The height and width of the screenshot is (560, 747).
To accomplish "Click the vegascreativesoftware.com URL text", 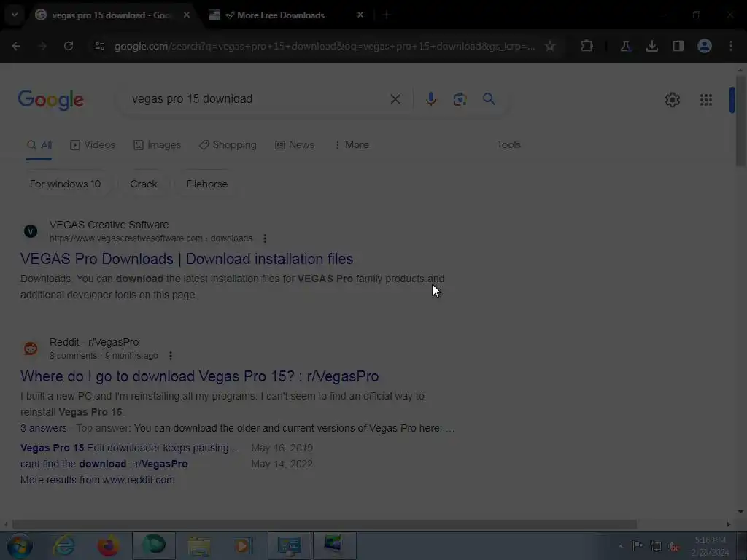I will click(151, 238).
